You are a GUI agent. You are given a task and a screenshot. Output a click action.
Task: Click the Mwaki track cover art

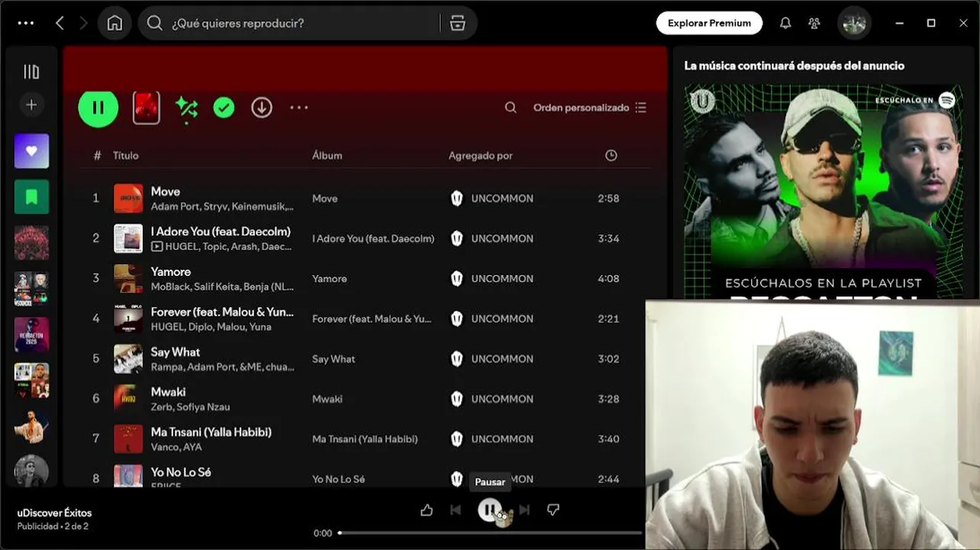pos(128,399)
